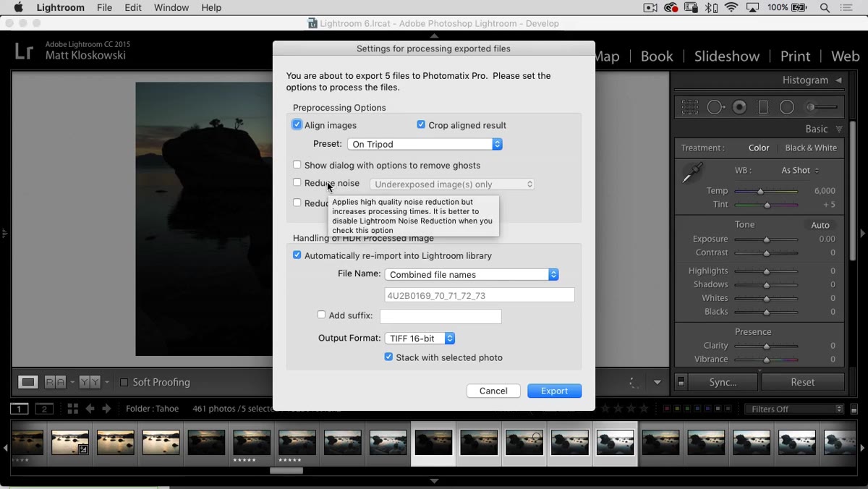Screen dimensions: 868x489
Task: Open second window display 2
Action: 45,409
